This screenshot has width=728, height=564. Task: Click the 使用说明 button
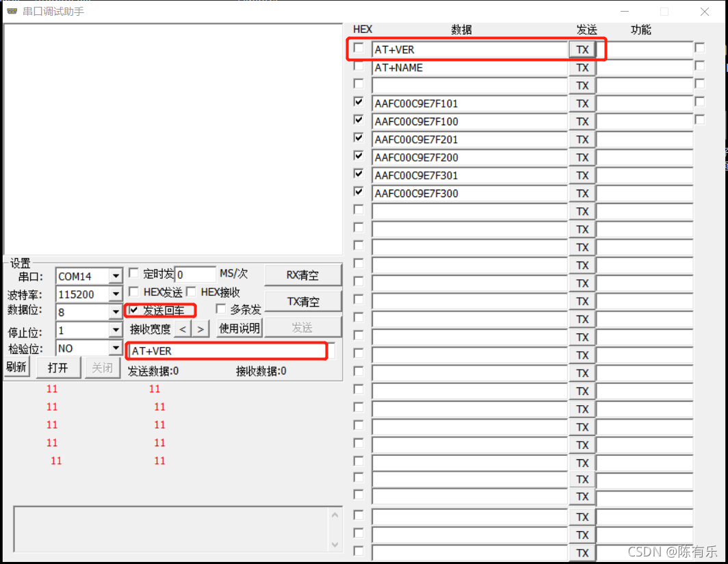(239, 329)
